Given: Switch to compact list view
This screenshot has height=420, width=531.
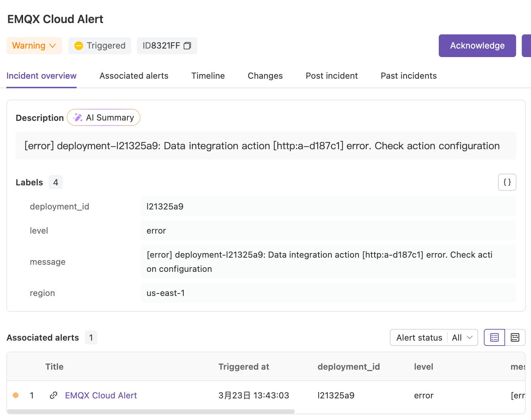Looking at the screenshot, I should pyautogui.click(x=494, y=337).
